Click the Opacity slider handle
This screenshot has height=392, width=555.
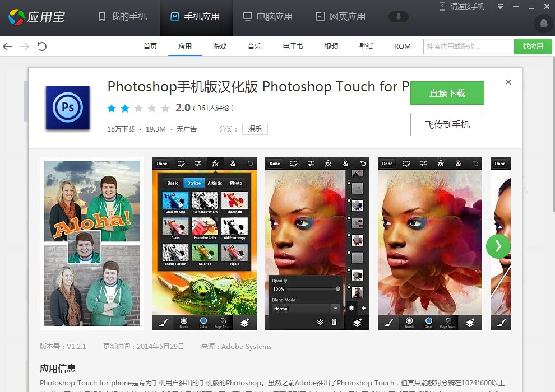click(x=337, y=289)
